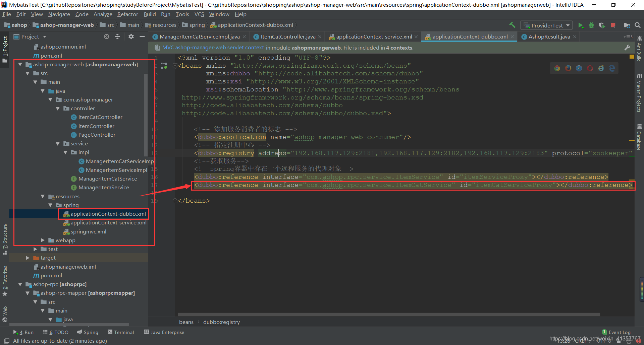Image resolution: width=644 pixels, height=345 pixels.
Task: Toggle the 1: Project tool window
Action: click(x=5, y=50)
